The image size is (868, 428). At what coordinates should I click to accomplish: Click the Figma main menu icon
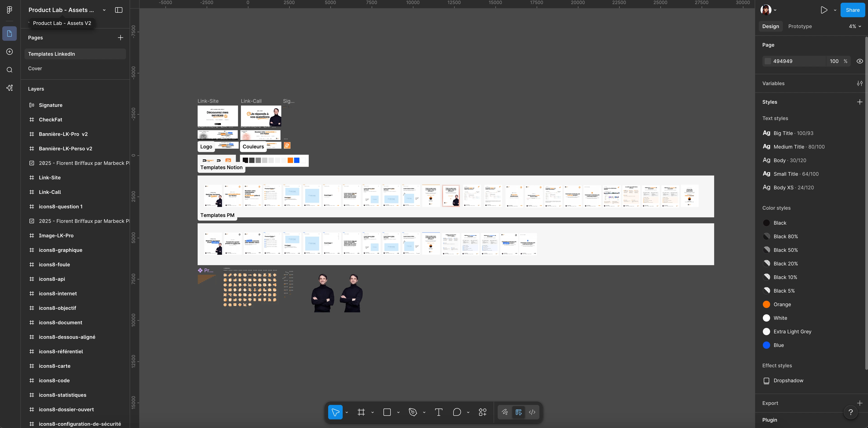10,10
